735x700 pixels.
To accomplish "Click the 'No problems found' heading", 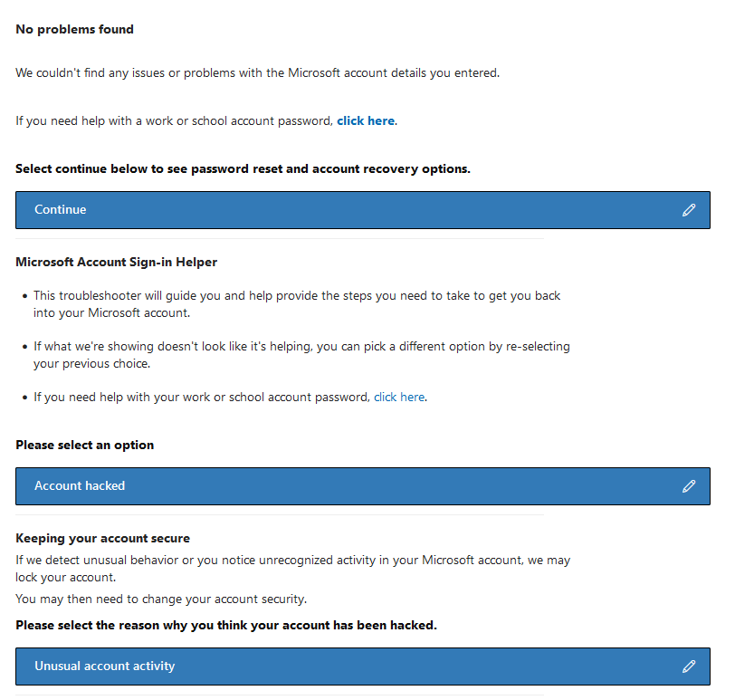I will 74,30.
